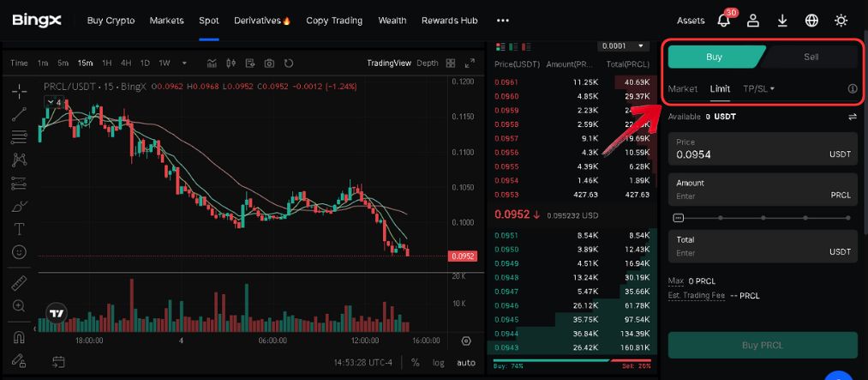Select the text annotation tool
The image size is (868, 380).
[20, 229]
